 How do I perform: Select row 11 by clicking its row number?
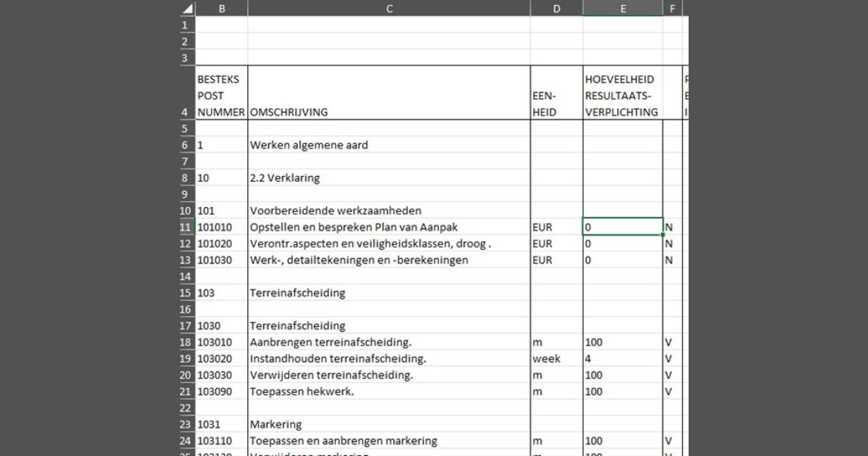click(184, 227)
